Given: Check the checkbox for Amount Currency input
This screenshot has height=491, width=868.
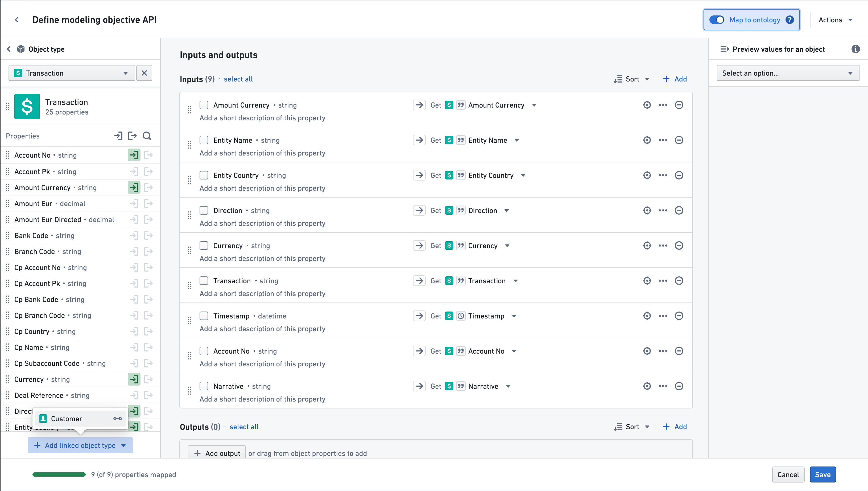Looking at the screenshot, I should (204, 105).
